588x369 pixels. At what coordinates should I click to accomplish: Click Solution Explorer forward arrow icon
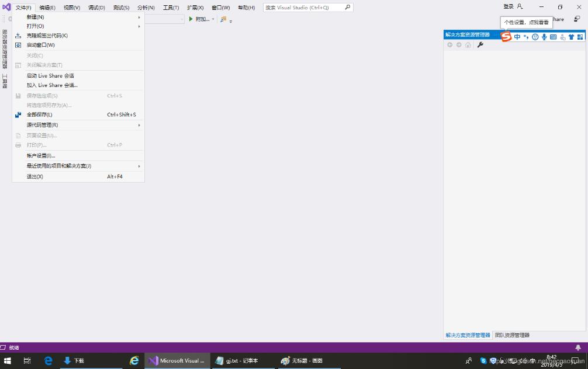[x=459, y=45]
